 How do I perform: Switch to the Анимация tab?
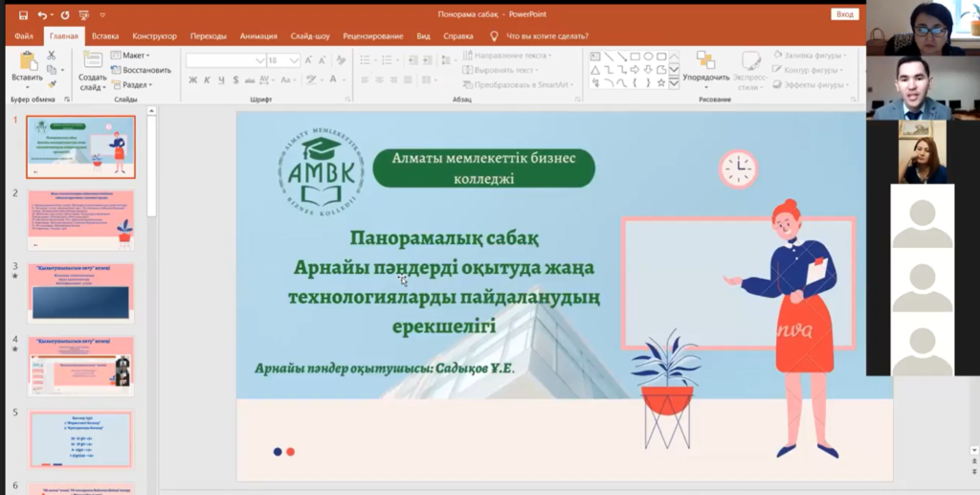coord(258,36)
